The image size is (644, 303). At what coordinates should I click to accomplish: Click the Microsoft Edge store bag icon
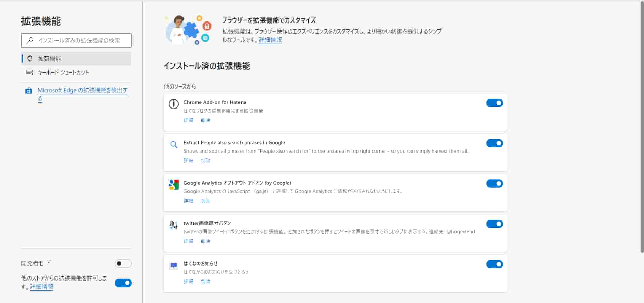29,91
